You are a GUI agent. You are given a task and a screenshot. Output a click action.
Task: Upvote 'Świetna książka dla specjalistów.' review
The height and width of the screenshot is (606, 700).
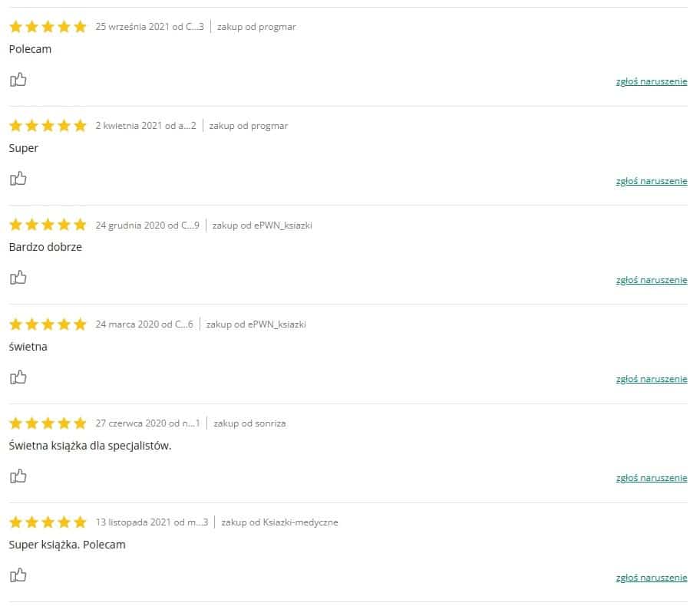18,476
